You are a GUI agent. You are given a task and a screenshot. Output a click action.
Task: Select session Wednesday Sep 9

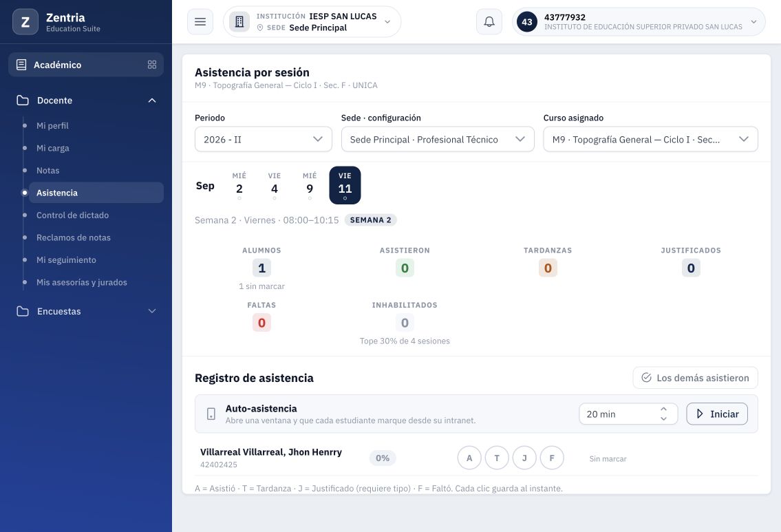[310, 185]
